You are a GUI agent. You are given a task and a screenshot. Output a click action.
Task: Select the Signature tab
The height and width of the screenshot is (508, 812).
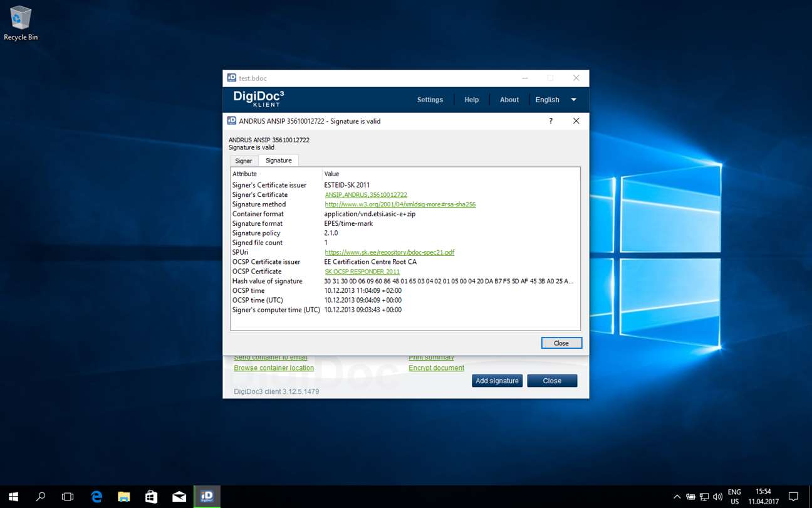pos(278,161)
